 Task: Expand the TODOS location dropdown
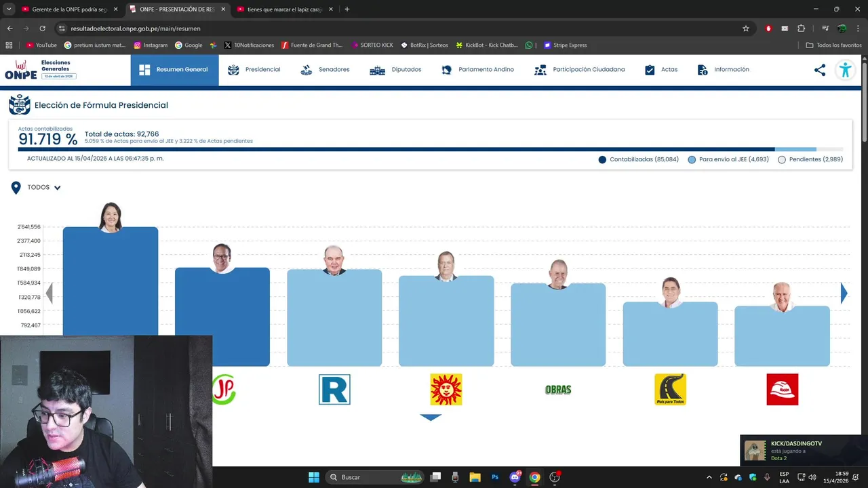coord(44,188)
